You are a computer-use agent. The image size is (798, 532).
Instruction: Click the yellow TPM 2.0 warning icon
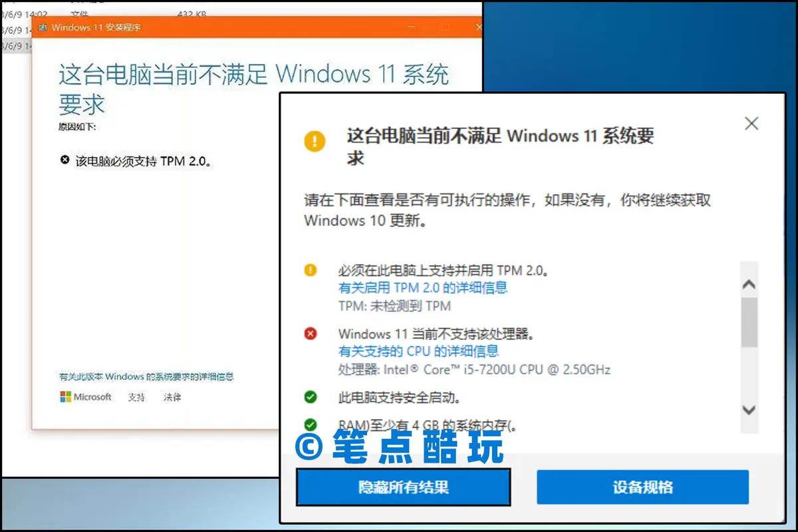pyautogui.click(x=311, y=270)
